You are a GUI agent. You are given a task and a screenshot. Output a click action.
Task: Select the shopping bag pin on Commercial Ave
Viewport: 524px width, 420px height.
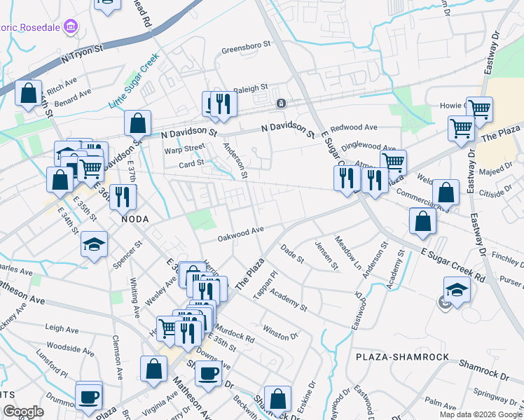click(x=422, y=223)
